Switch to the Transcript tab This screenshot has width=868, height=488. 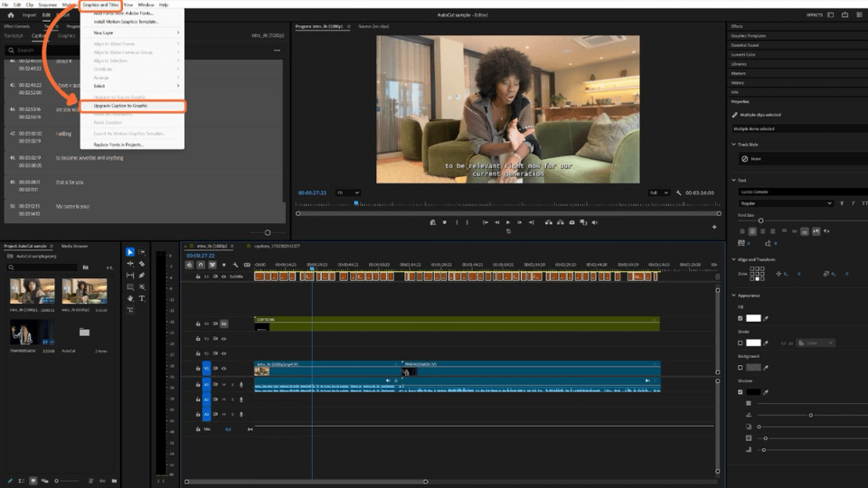[x=14, y=36]
